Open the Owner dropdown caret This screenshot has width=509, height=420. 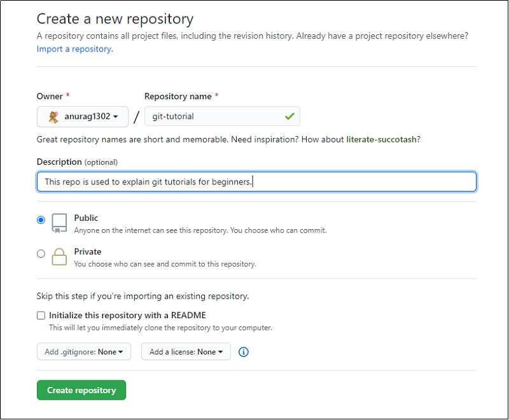coord(116,117)
